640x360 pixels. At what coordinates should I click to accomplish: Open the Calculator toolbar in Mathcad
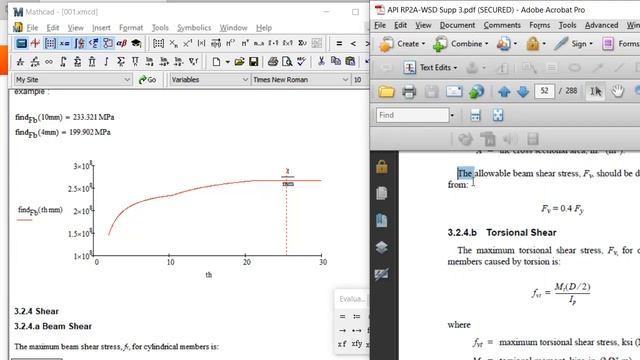coord(21,43)
